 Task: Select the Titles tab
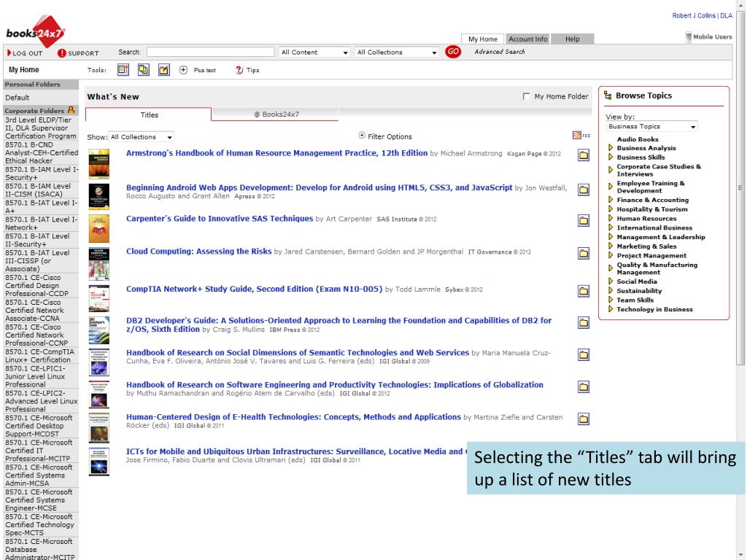tap(149, 114)
